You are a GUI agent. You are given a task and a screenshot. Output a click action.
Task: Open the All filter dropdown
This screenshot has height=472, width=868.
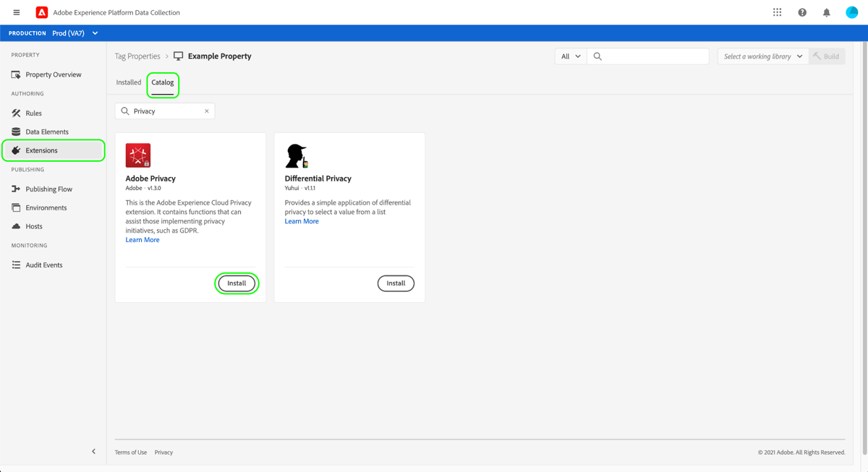(x=571, y=56)
